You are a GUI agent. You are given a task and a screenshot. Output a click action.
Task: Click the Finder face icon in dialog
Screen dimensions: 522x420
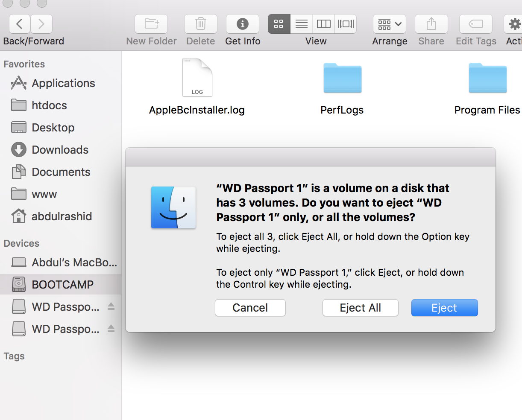(173, 207)
